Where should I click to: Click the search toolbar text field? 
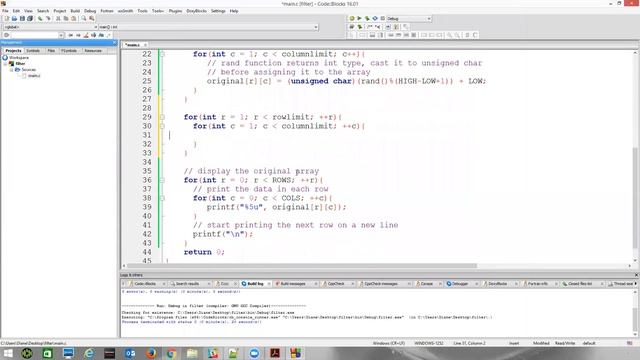(x=35, y=36)
